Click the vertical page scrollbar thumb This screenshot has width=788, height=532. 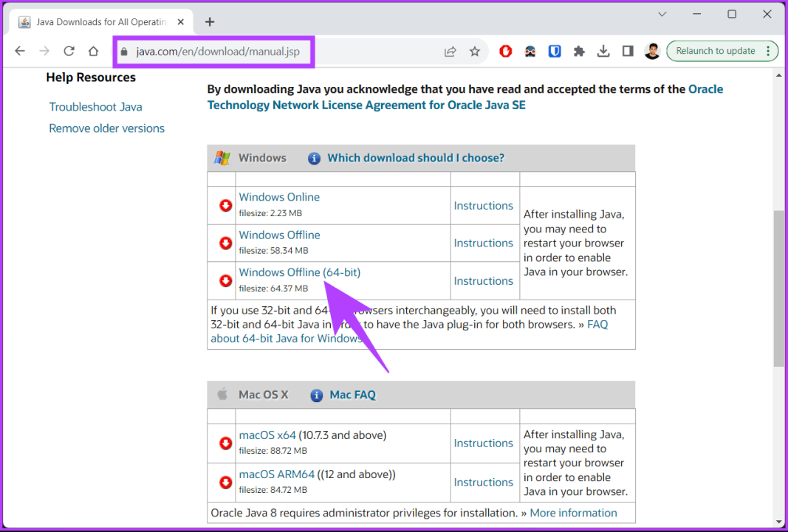click(778, 288)
